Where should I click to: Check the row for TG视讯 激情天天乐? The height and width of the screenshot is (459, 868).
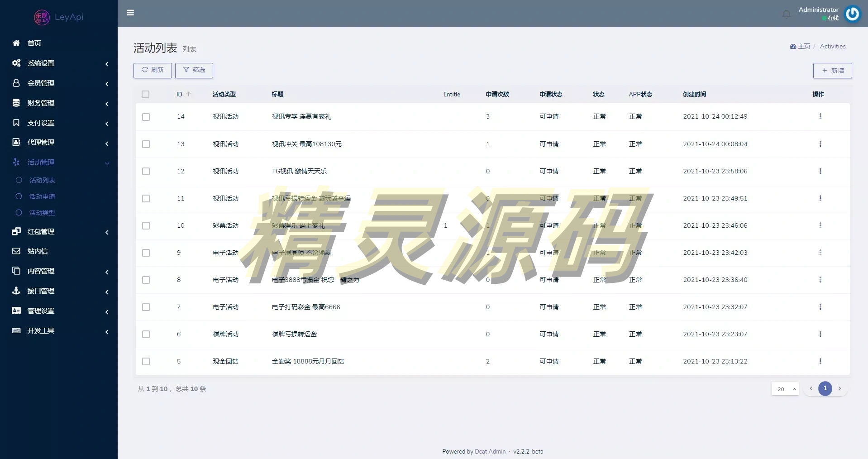coord(146,171)
